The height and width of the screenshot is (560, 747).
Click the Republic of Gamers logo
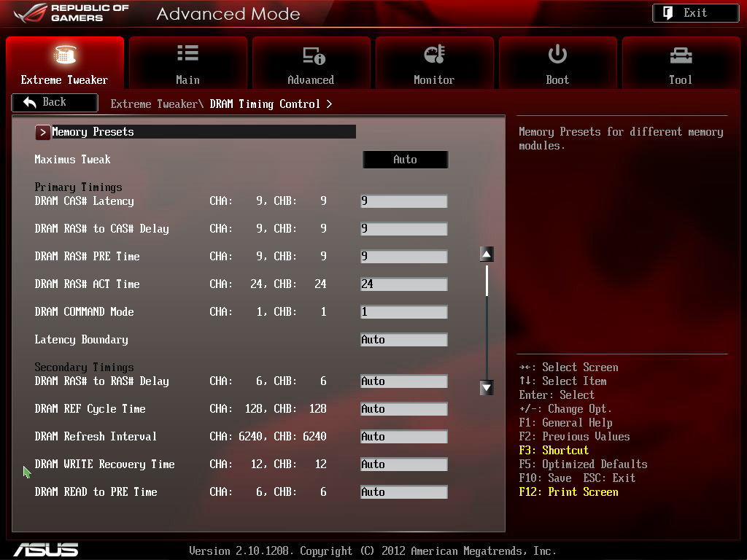coord(71,13)
